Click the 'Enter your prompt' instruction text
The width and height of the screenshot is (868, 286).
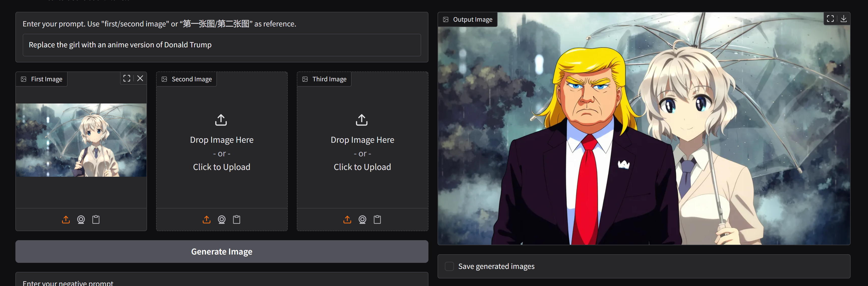[x=159, y=24]
